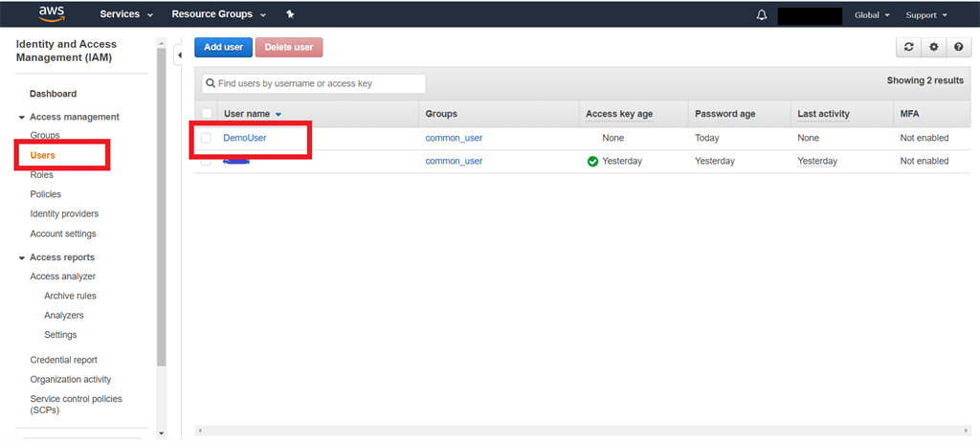Collapse the Access reports section
This screenshot has height=443, width=980.
[x=22, y=258]
